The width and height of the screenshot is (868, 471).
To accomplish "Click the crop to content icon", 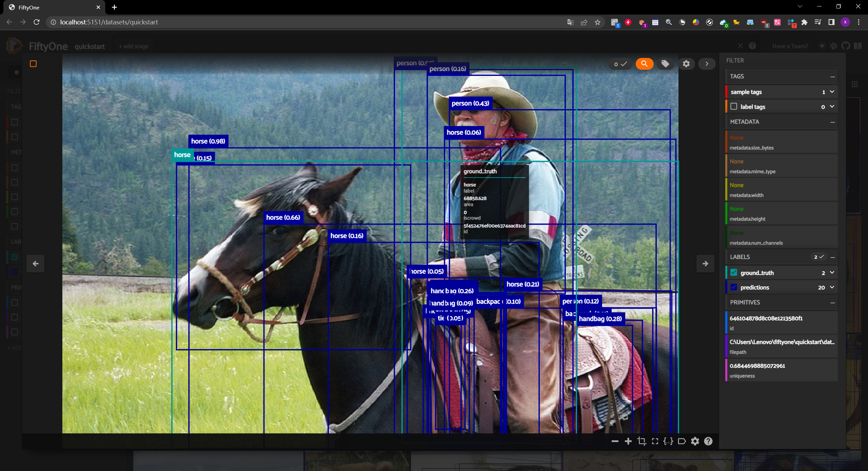I will [642, 441].
